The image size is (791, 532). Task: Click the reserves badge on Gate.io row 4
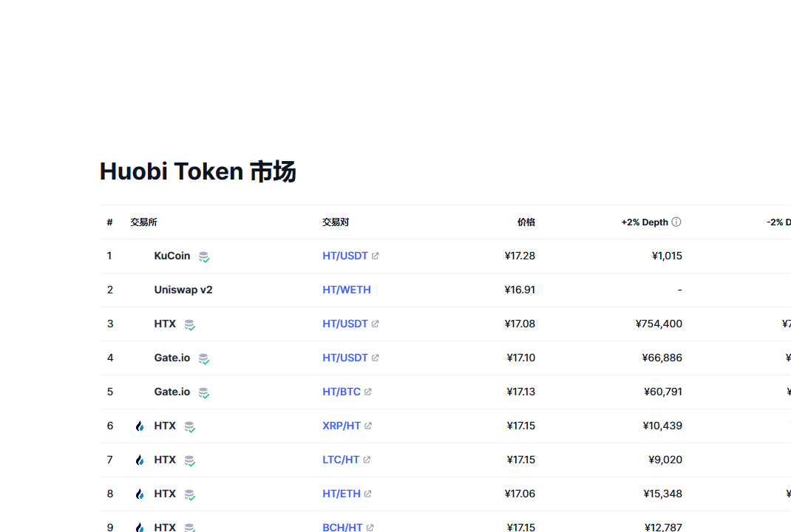coord(203,359)
